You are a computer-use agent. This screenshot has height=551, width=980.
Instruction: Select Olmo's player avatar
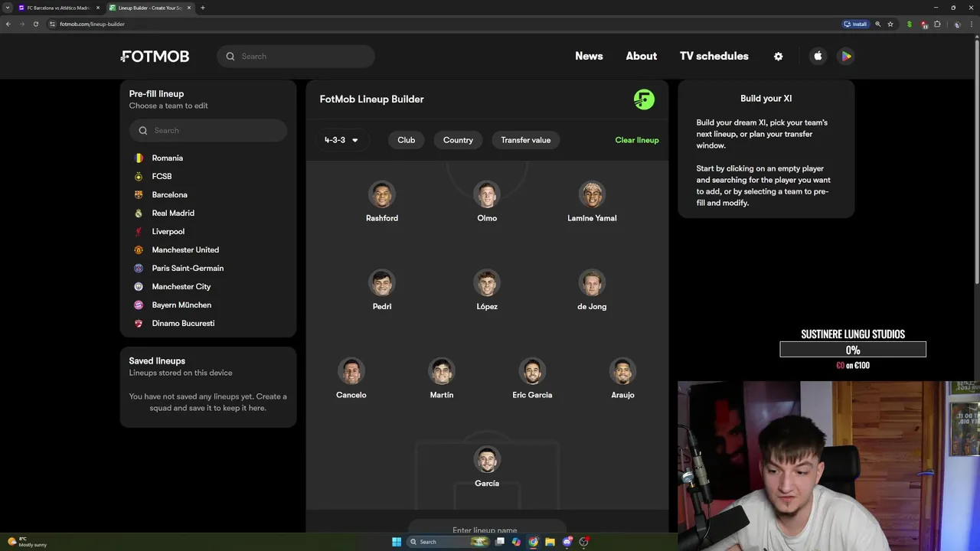[x=487, y=194]
